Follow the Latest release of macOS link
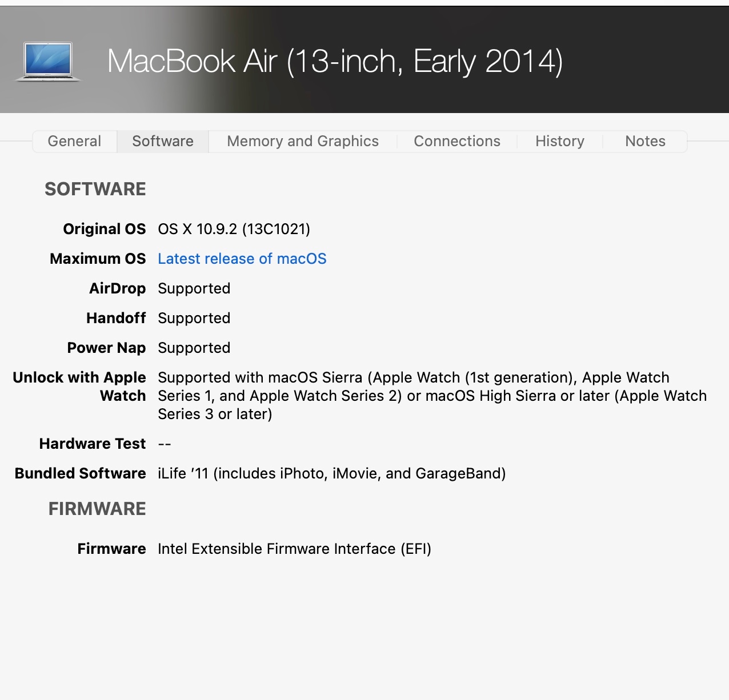This screenshot has height=700, width=729. pos(242,259)
